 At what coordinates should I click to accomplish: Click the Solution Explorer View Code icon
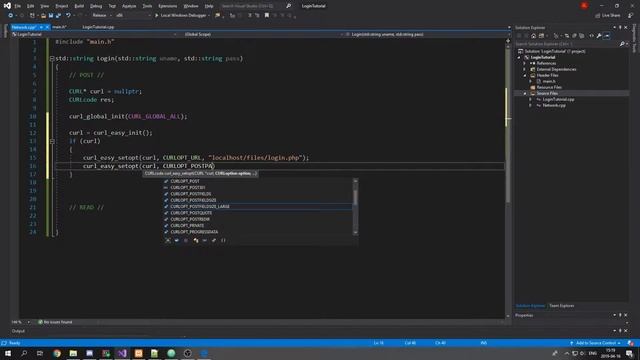click(x=591, y=36)
